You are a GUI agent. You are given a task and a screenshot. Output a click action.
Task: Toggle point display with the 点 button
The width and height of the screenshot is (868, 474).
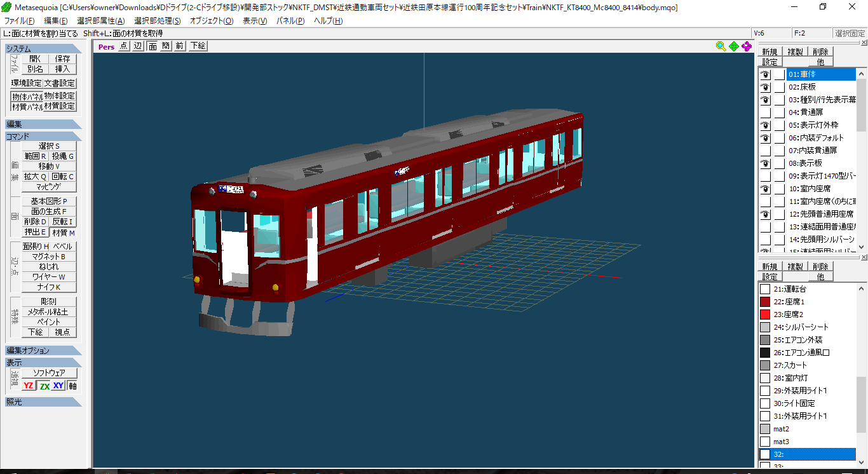click(x=124, y=46)
